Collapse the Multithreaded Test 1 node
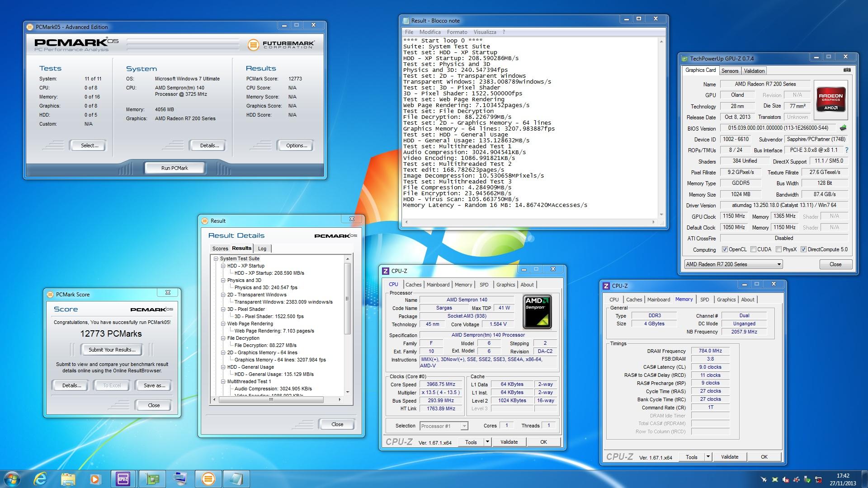 pyautogui.click(x=223, y=382)
